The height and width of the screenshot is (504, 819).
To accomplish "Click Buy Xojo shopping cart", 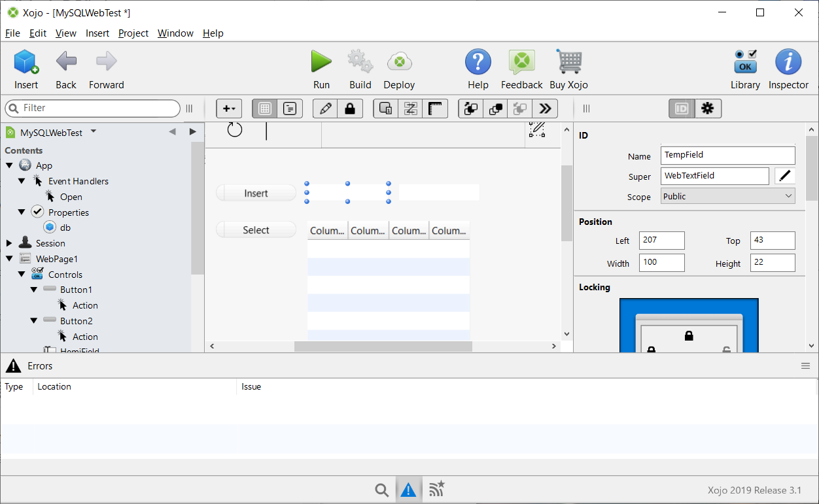I will pos(569,62).
